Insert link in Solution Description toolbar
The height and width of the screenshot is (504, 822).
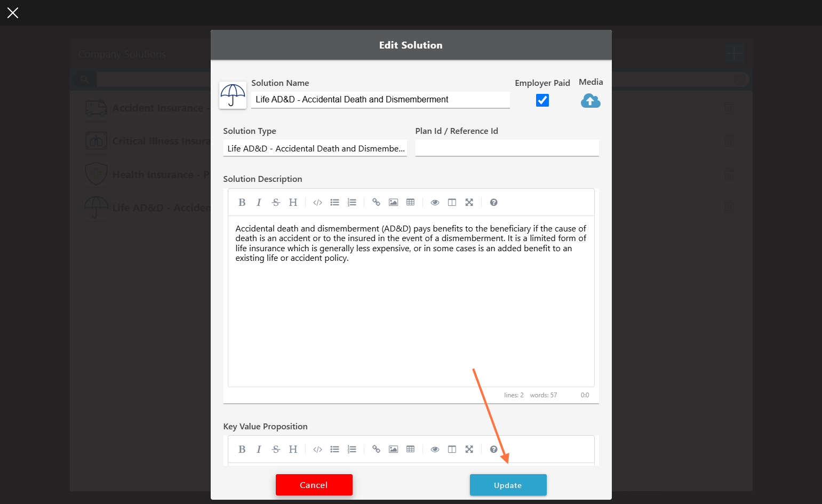[x=376, y=202]
